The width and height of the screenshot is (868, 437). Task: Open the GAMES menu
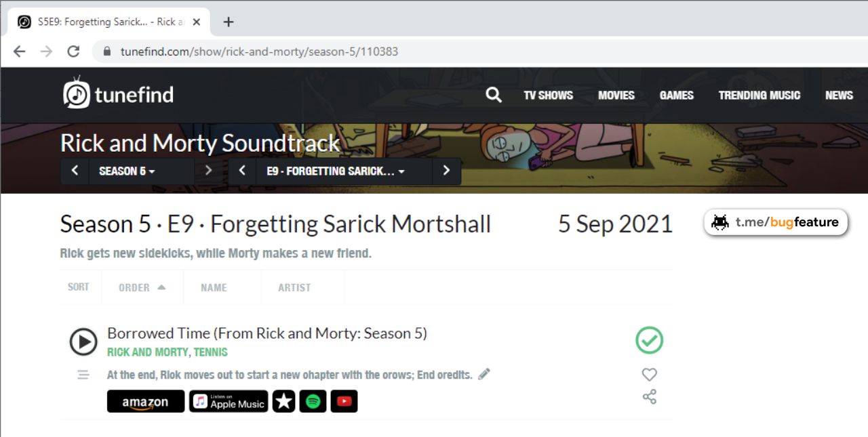point(676,96)
